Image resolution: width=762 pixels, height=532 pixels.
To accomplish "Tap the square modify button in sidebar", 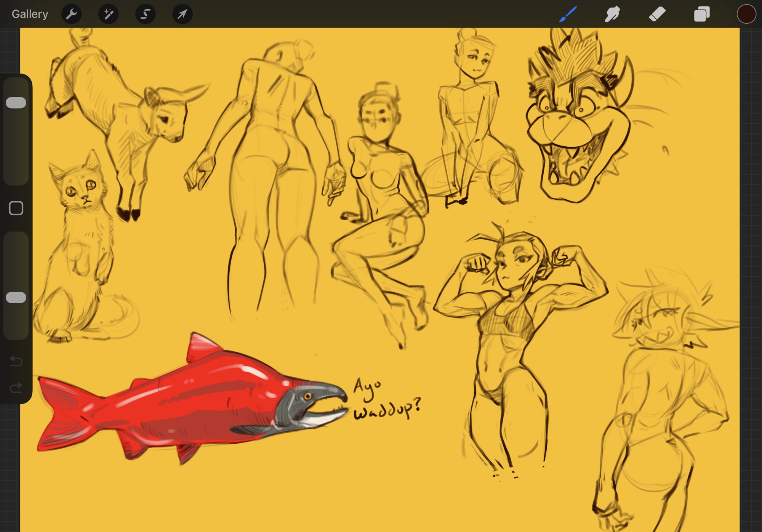I will coord(16,208).
